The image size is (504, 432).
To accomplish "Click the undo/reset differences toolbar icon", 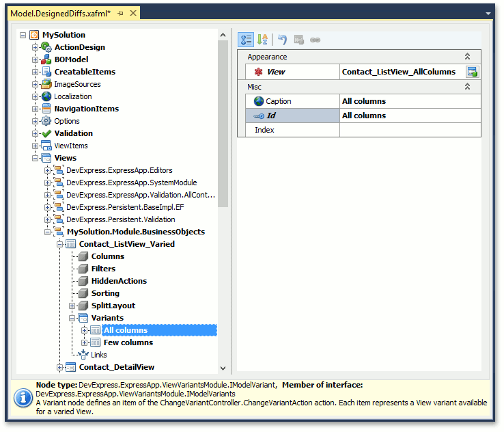I will [282, 40].
